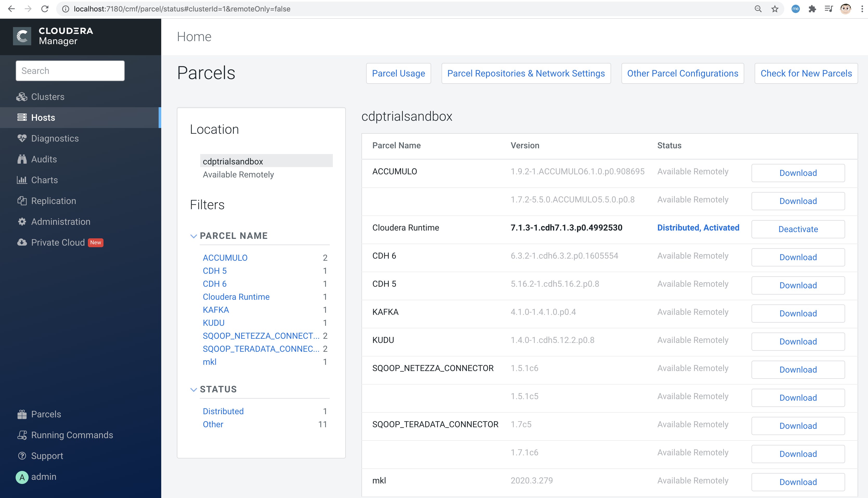Open the Diagnostics heartbeat icon item
Viewport: 868px width, 498px height.
coord(22,138)
